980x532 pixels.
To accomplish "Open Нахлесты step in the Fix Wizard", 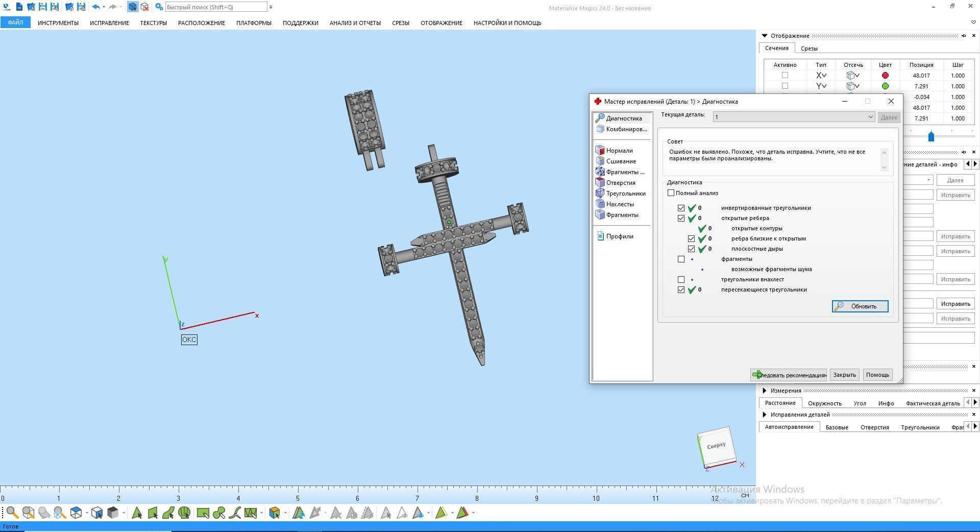I will coord(615,204).
